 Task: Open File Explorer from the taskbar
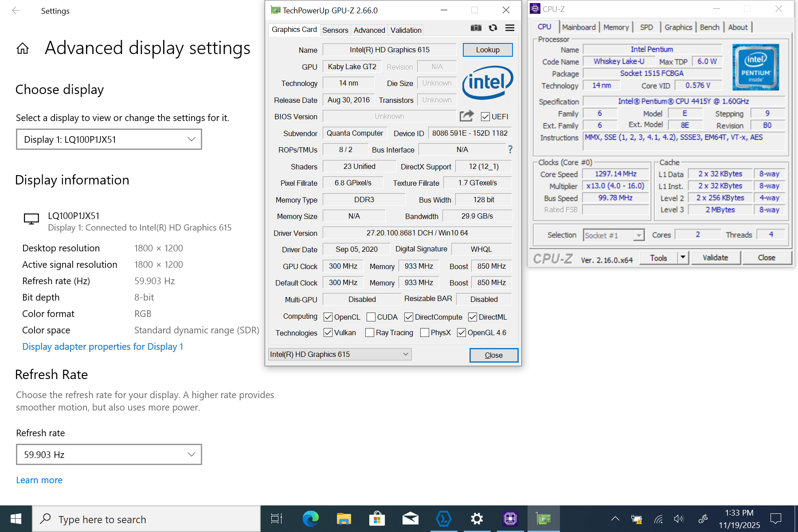click(x=344, y=519)
